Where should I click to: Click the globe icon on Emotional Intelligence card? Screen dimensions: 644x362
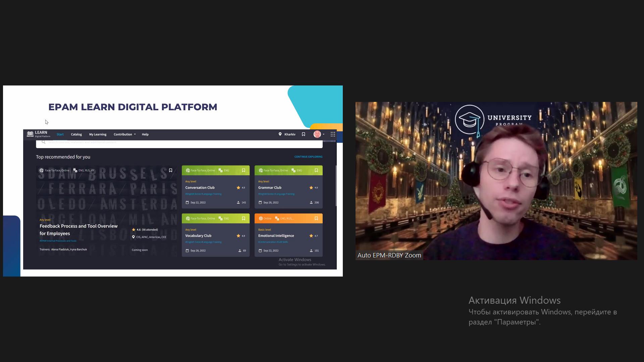tap(261, 219)
